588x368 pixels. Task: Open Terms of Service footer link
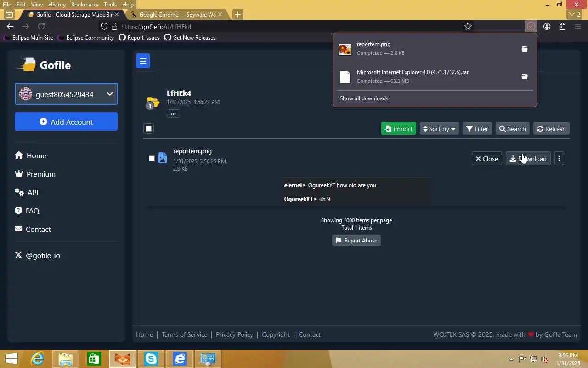184,334
